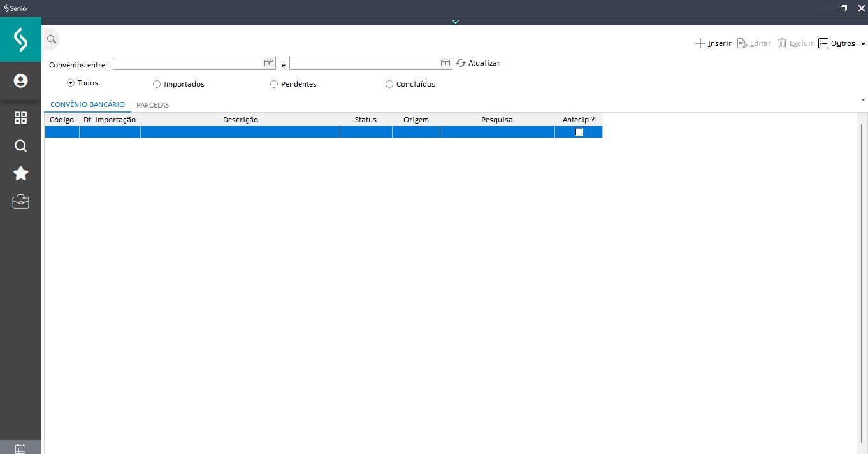Screen dimensions: 868x454
Task: Open the briefcase icon in sidebar
Action: (20, 202)
